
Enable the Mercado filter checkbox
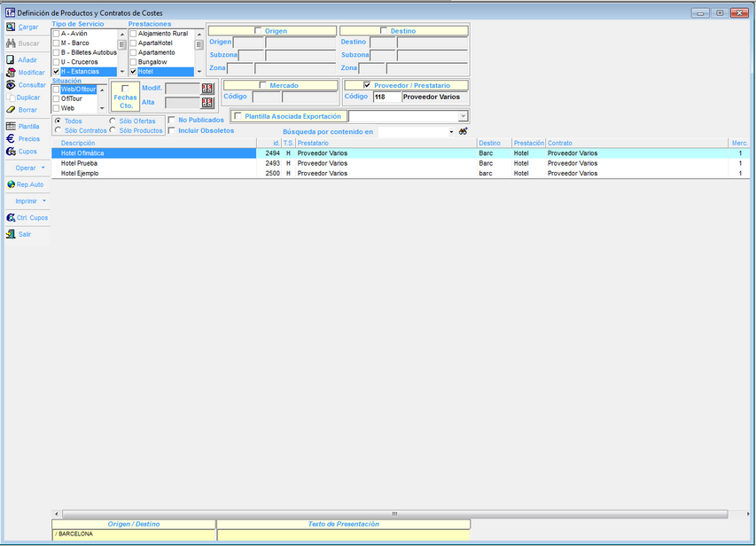pos(262,85)
